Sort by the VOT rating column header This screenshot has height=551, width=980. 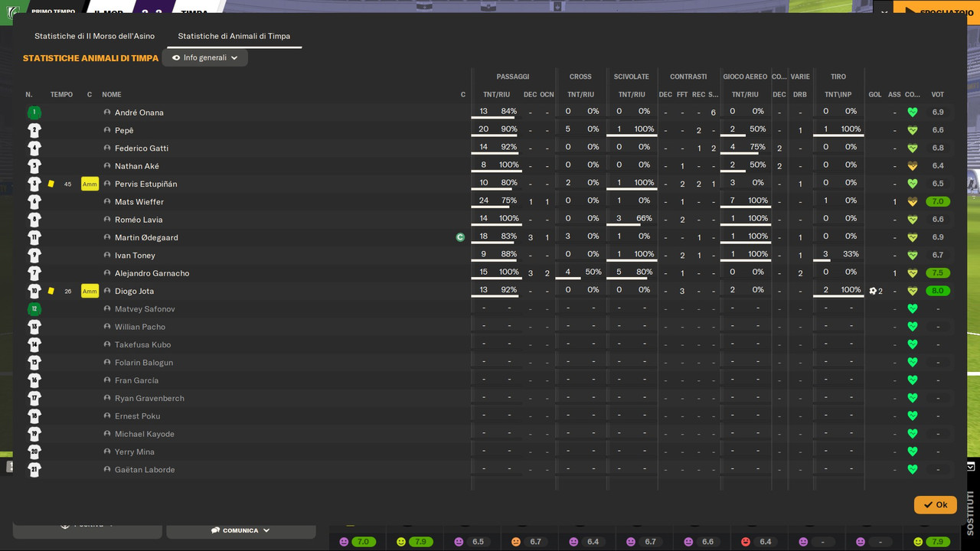click(x=937, y=95)
